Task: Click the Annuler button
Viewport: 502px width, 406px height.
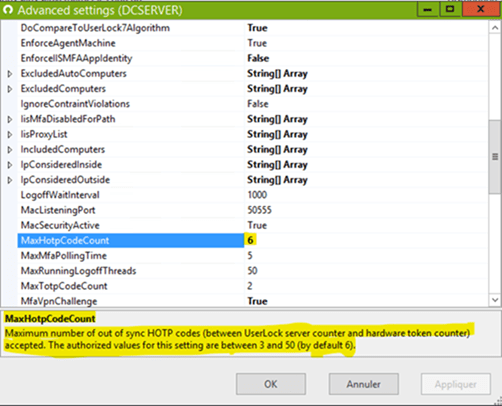Action: click(364, 384)
